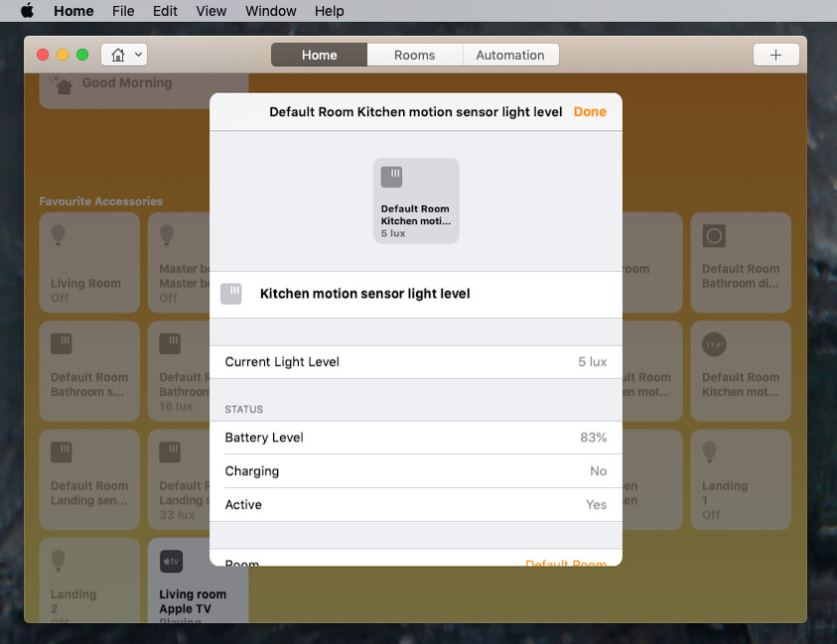Click the dialog title Default Room Kitchen motion sensor
837x644 pixels.
(x=415, y=111)
